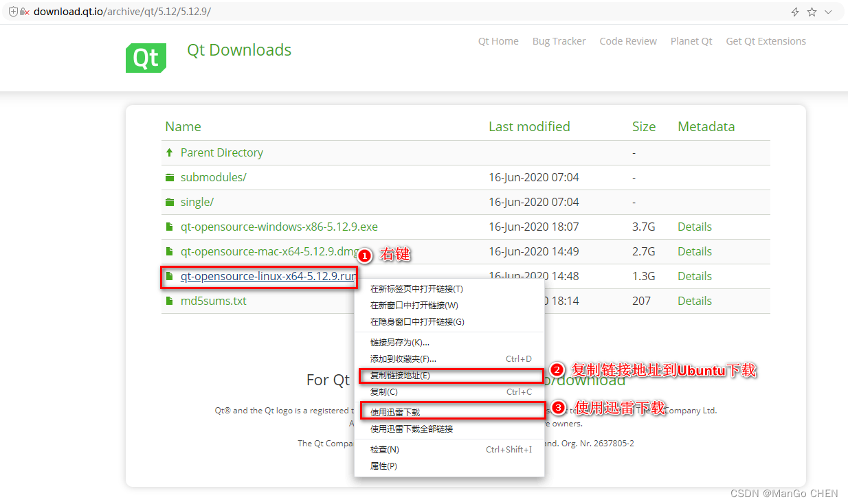848x504 pixels.
Task: Click the submodules row date 16-Jun-2020 07:04
Action: pyautogui.click(x=534, y=177)
